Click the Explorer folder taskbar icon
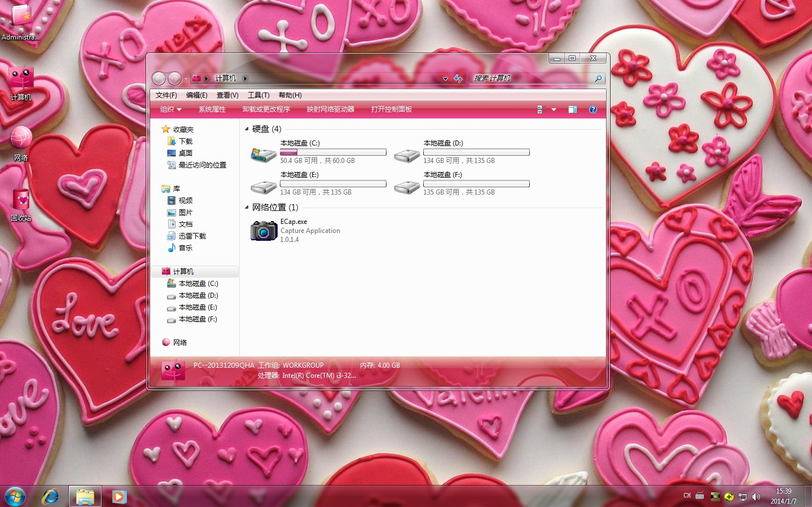Image resolution: width=812 pixels, height=507 pixels. (85, 496)
